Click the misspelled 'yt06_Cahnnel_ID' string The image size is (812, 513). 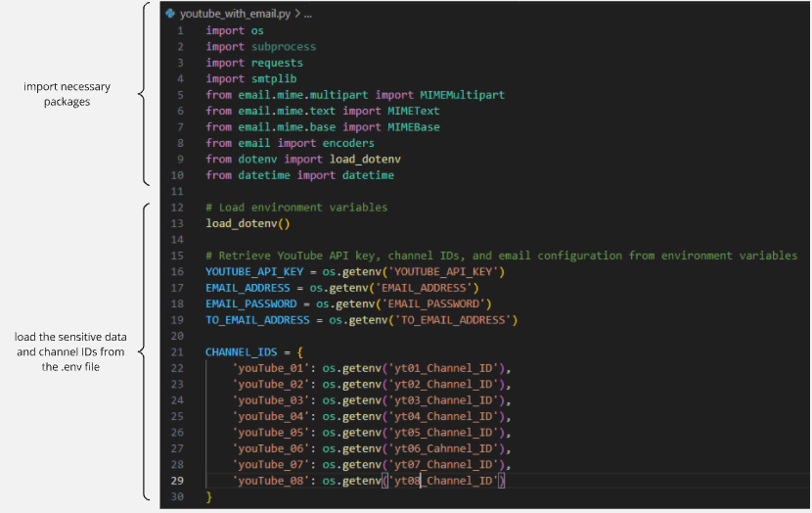click(443, 448)
